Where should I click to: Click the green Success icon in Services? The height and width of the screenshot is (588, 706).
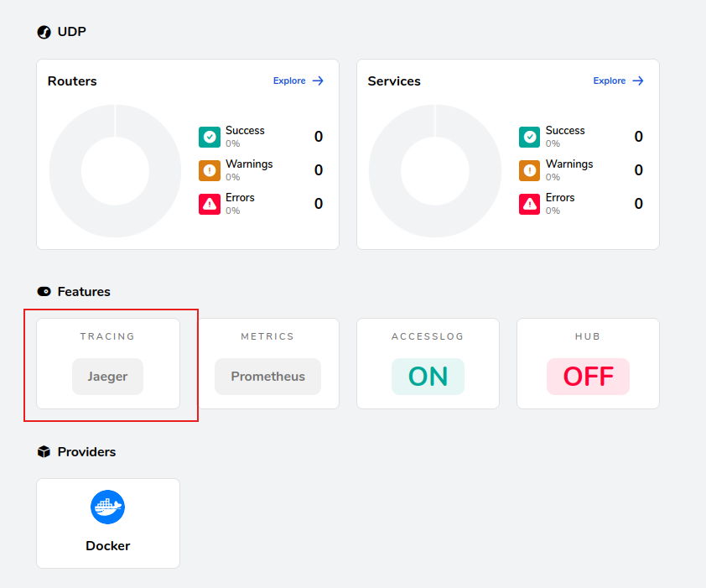(x=529, y=137)
